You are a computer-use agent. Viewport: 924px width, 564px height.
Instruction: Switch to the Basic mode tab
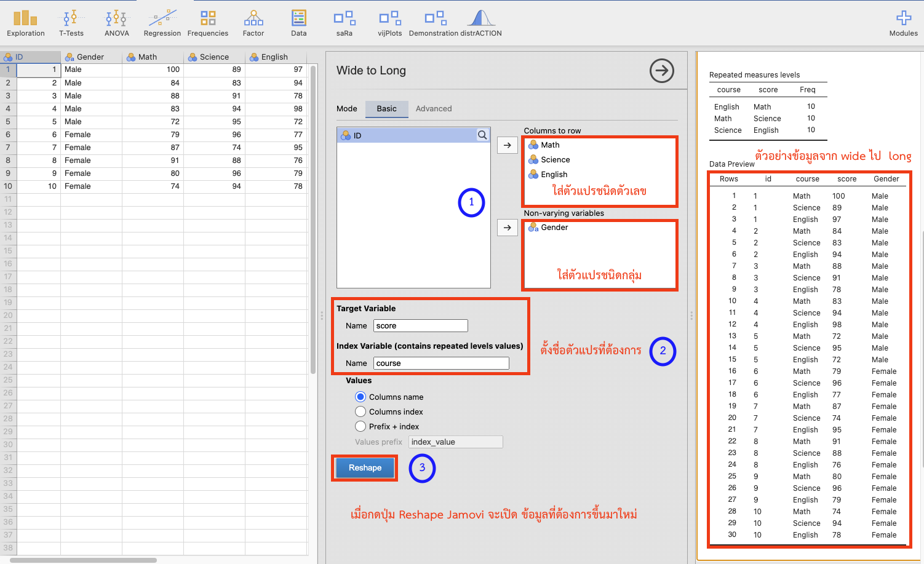coord(386,109)
